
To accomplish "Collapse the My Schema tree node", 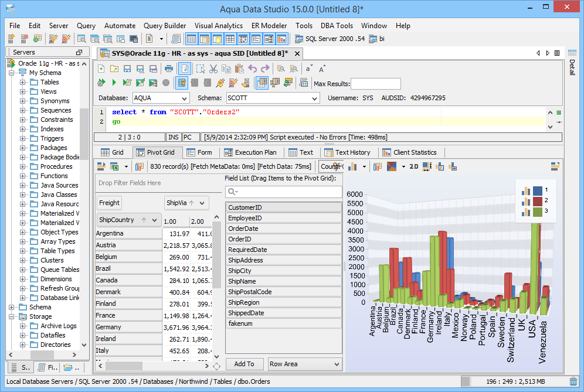I will pos(12,73).
